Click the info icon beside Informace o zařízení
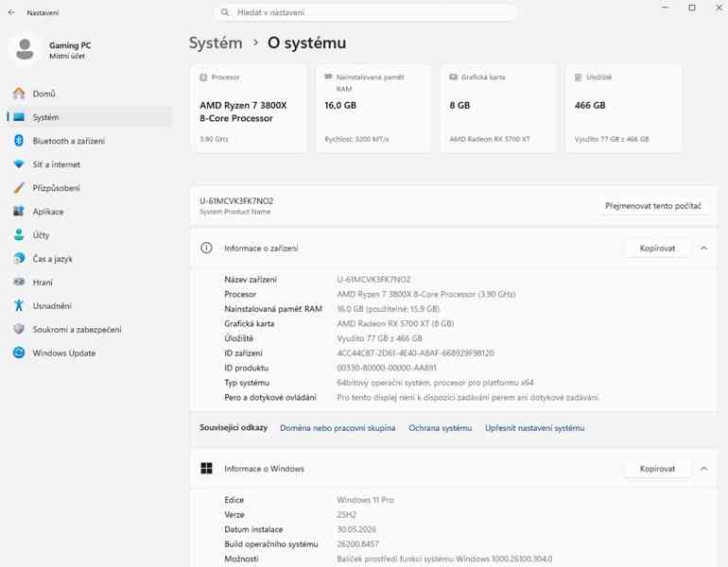The image size is (728, 567). tap(206, 249)
